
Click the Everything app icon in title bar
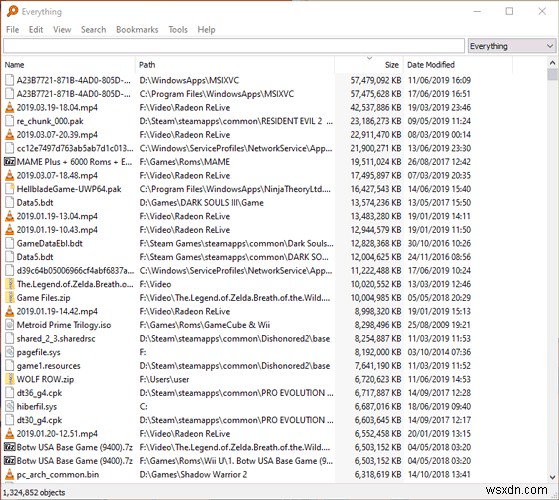pyautogui.click(x=12, y=11)
